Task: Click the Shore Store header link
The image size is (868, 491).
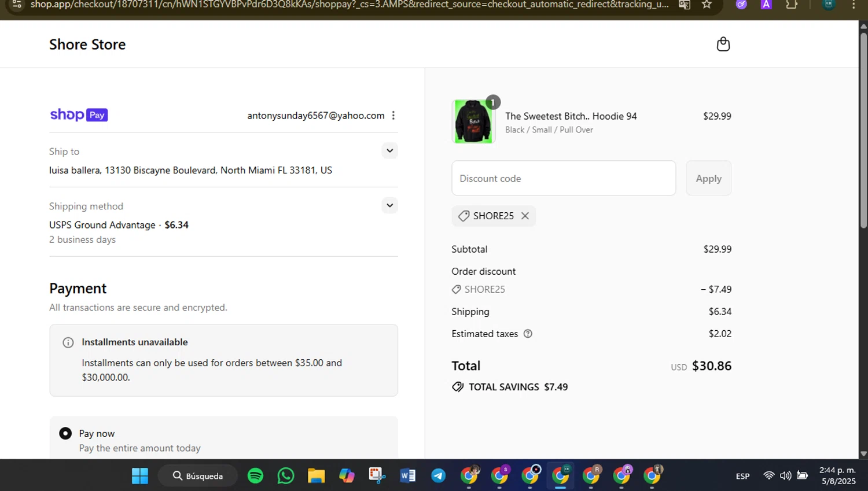Action: point(87,45)
